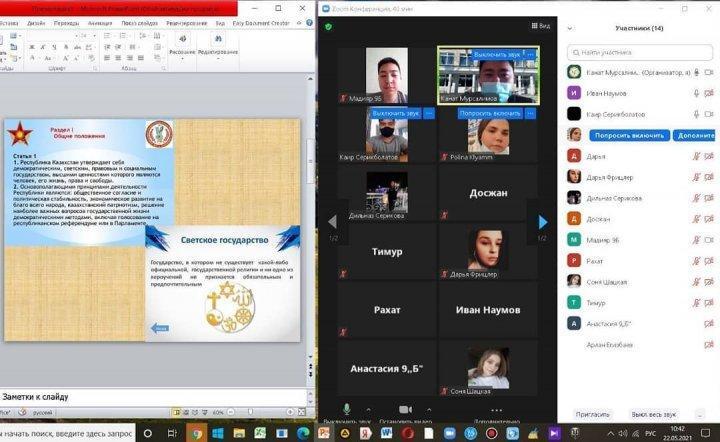720x442 pixels.
Task: Expand the video options arrow beside camera
Action: [428, 409]
